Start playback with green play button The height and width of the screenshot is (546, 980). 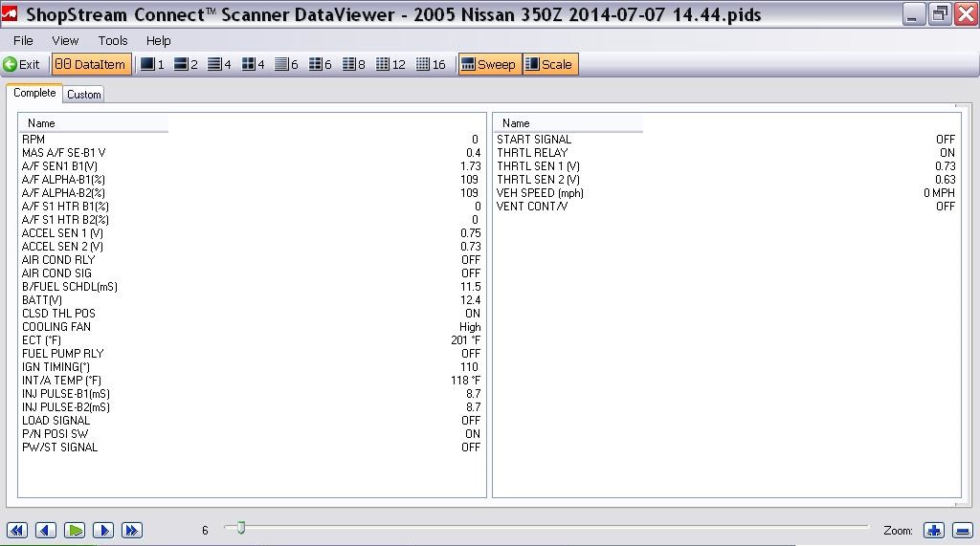pos(75,531)
